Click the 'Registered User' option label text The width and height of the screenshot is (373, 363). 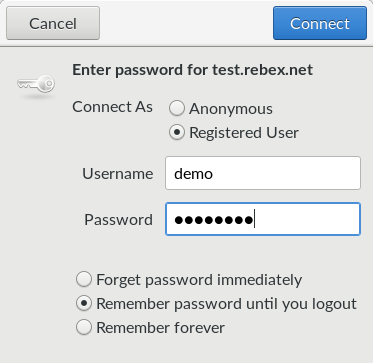point(244,133)
